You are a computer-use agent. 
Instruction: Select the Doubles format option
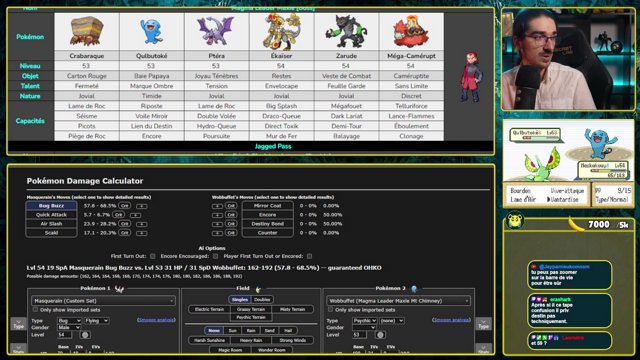point(262,300)
